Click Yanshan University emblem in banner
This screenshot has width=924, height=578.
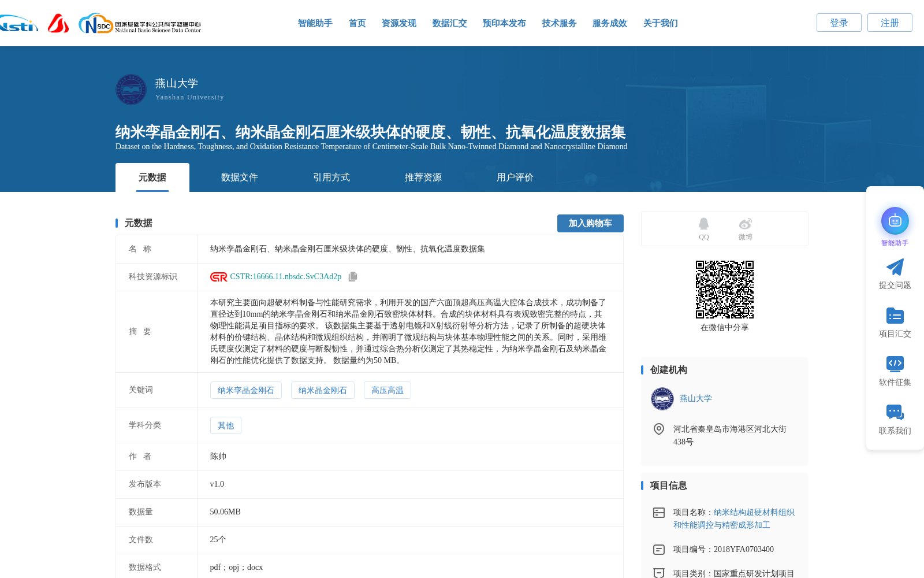tap(131, 89)
